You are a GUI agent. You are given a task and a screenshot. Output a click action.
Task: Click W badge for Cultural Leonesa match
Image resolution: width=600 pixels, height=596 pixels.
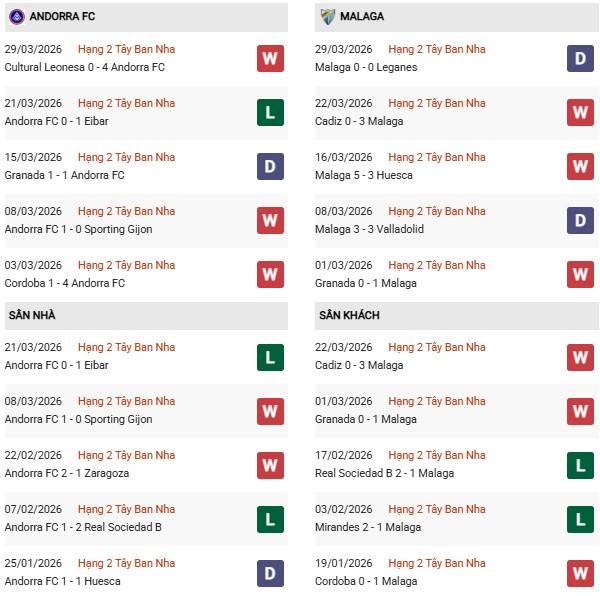[x=270, y=58]
